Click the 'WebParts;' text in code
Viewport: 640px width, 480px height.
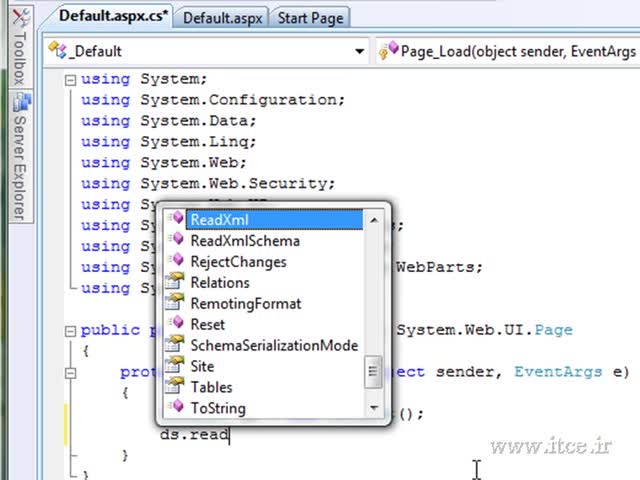440,267
